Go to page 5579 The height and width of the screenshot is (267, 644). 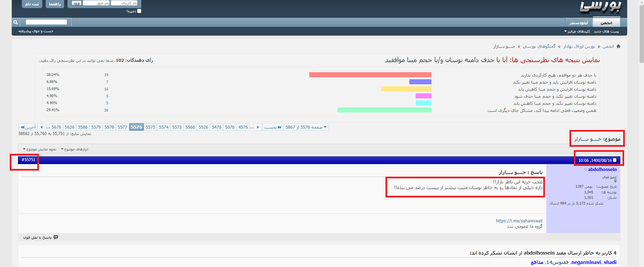(x=96, y=127)
